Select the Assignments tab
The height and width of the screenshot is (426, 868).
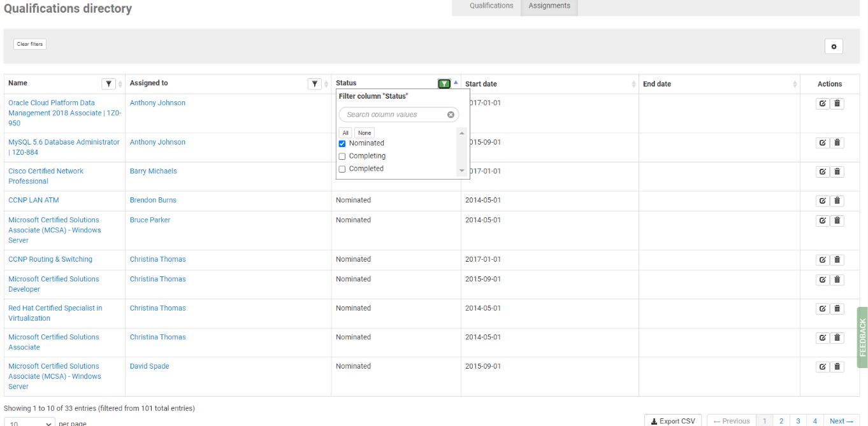coord(549,6)
